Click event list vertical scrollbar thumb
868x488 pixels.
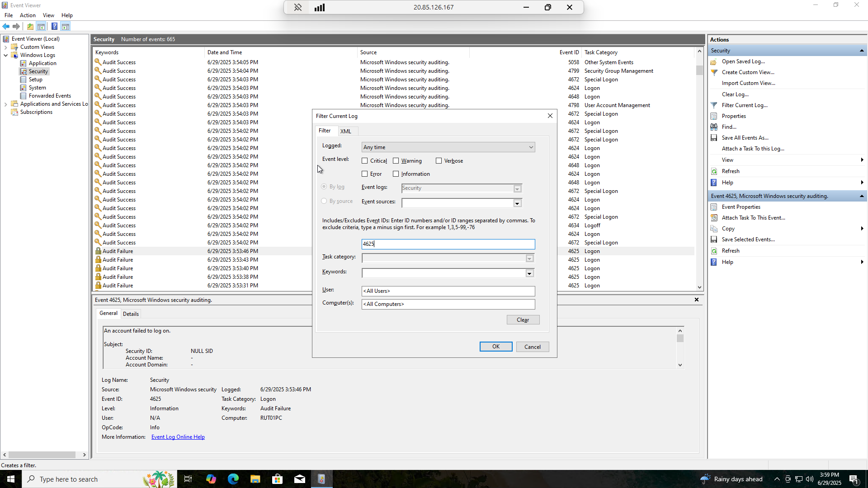(699, 70)
